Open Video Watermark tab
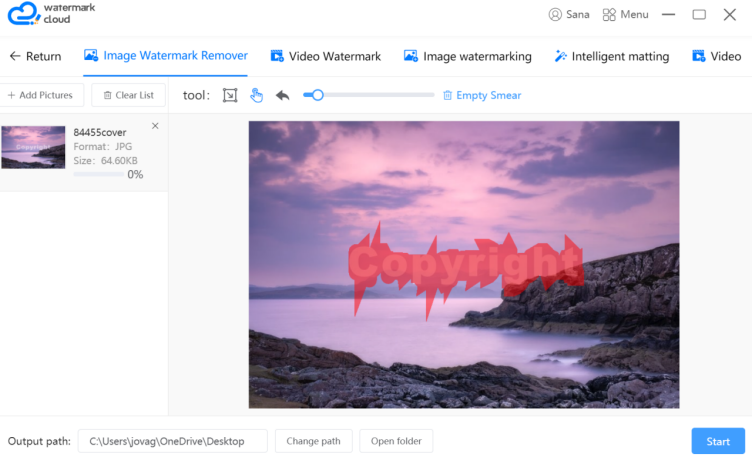Screen dimensions: 753x457 coord(326,56)
